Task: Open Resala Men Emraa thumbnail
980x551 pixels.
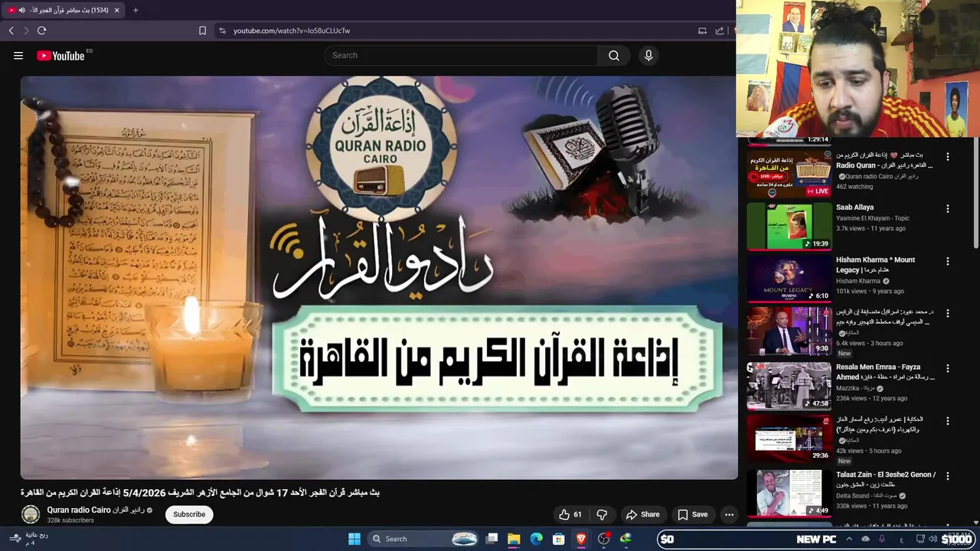Action: [x=789, y=386]
